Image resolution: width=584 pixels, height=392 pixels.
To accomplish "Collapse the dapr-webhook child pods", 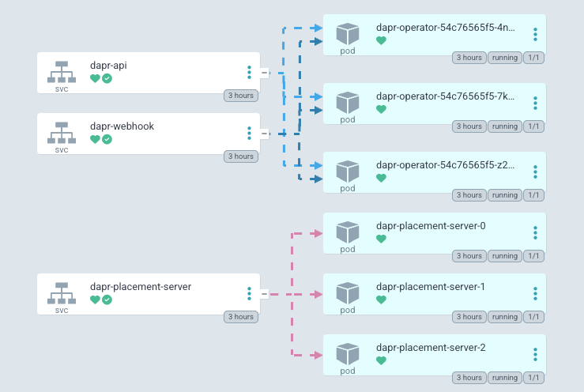I will pyautogui.click(x=266, y=134).
